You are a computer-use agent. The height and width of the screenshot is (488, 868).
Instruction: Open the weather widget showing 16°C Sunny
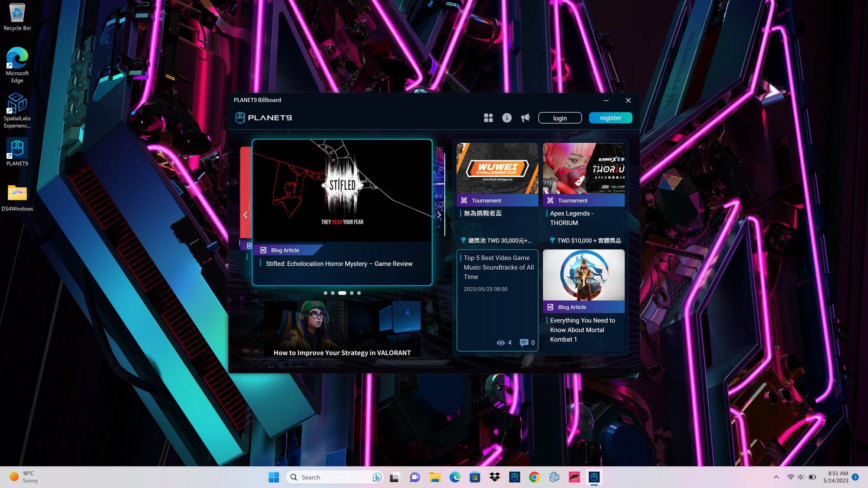point(24,477)
